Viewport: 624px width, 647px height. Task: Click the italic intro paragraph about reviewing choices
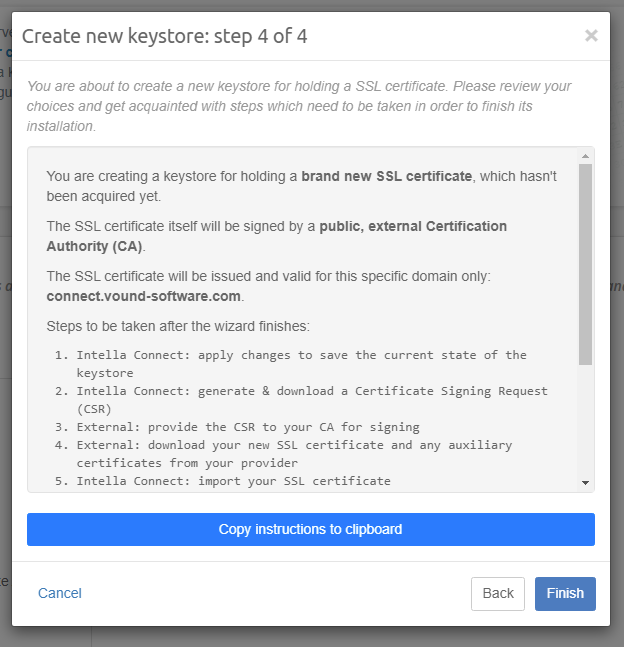300,106
